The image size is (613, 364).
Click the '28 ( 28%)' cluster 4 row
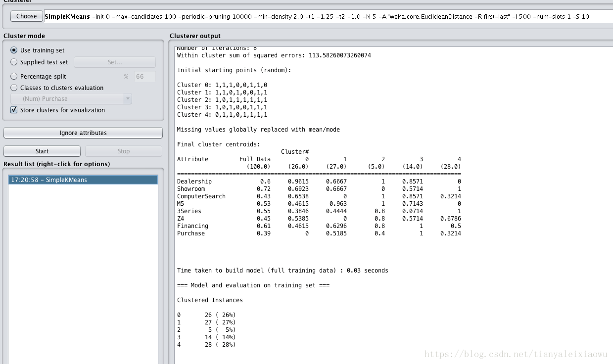click(x=206, y=345)
